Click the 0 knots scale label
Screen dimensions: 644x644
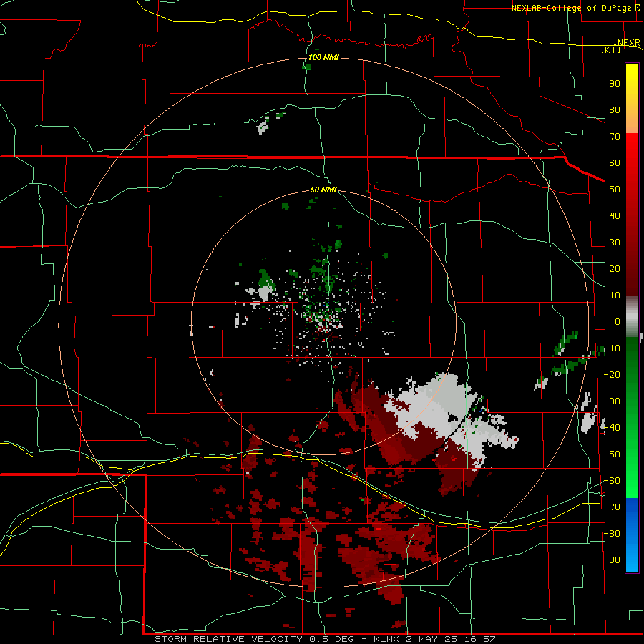coord(618,321)
